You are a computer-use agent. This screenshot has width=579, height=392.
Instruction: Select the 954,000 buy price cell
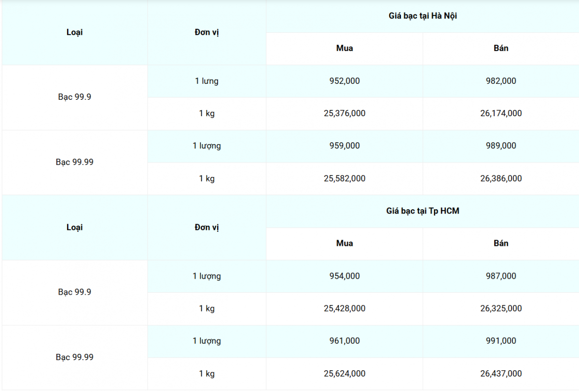point(345,276)
